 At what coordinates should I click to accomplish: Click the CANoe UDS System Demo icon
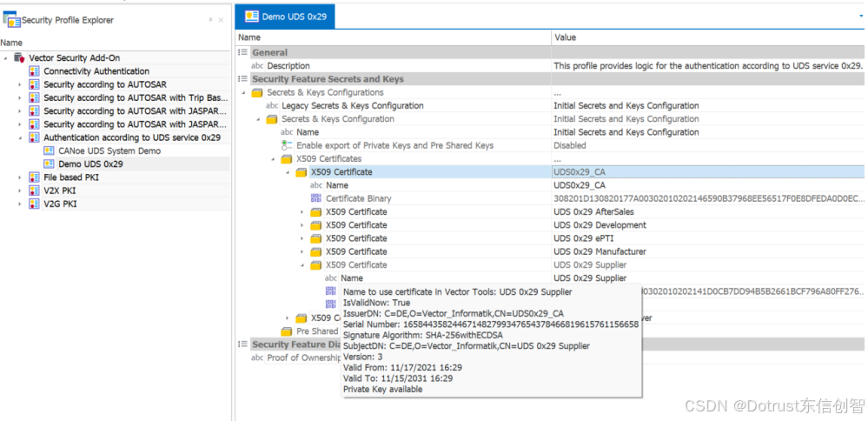[50, 150]
